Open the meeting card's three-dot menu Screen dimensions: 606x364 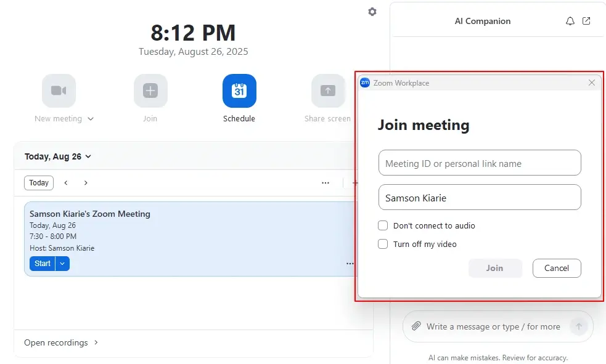350,264
